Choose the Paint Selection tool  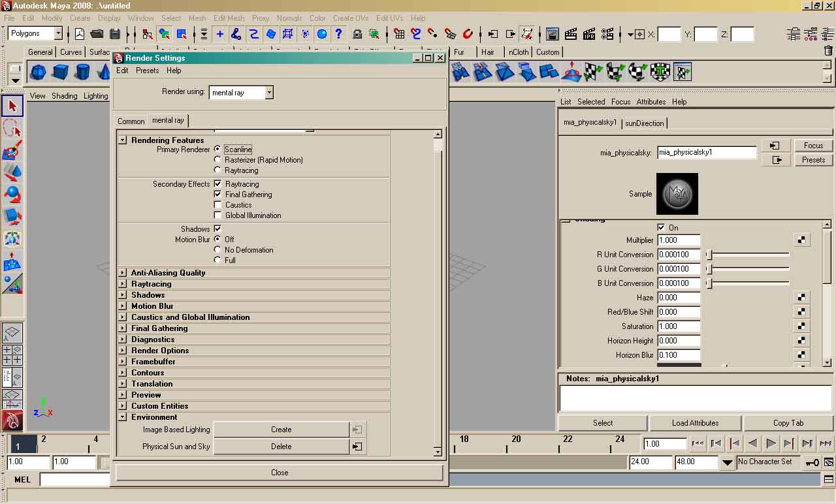12,150
